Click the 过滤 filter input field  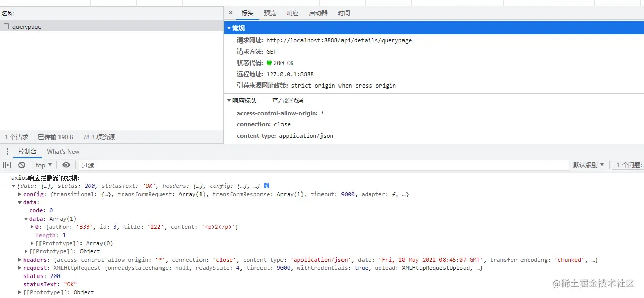click(x=324, y=165)
